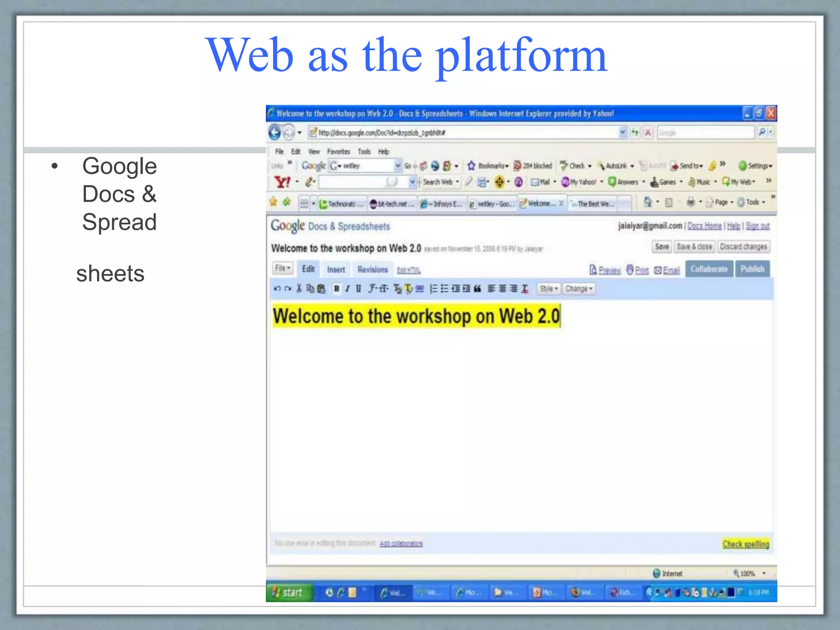Viewport: 840px width, 630px height.
Task: Open the font size tT menu
Action: (x=384, y=289)
